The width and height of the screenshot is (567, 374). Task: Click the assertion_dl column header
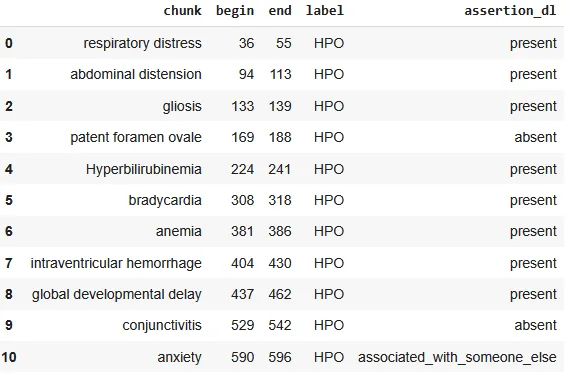pos(510,11)
